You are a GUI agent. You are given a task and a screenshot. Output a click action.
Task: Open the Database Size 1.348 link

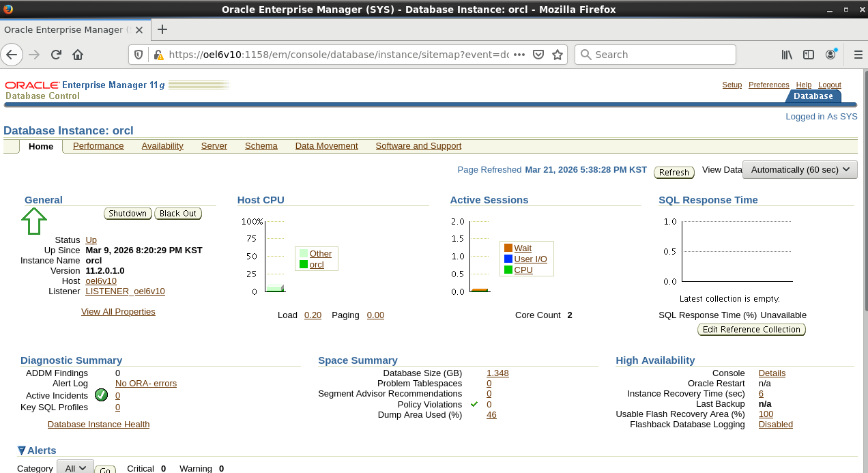pos(497,373)
